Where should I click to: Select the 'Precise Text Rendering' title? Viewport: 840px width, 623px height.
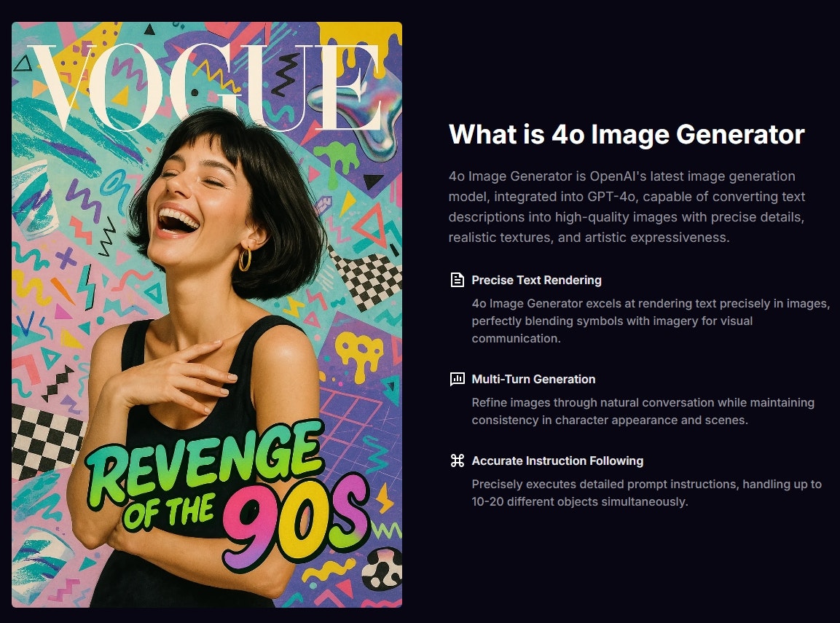pos(536,280)
